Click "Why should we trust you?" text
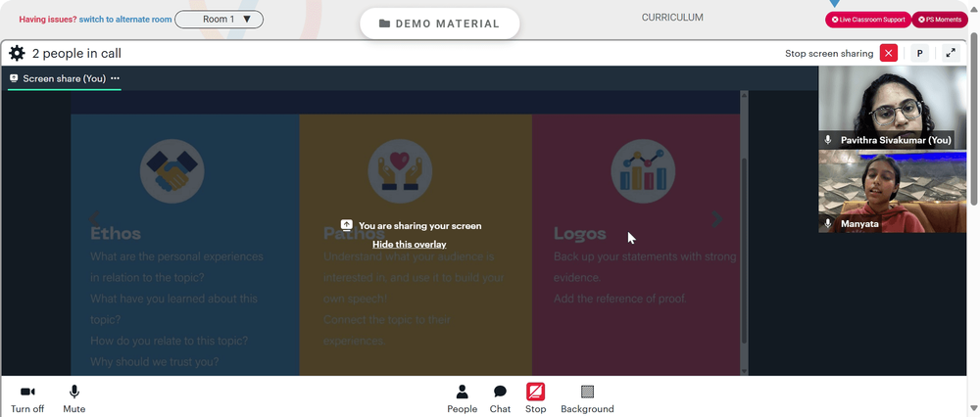Image resolution: width=980 pixels, height=417 pixels. click(x=155, y=362)
